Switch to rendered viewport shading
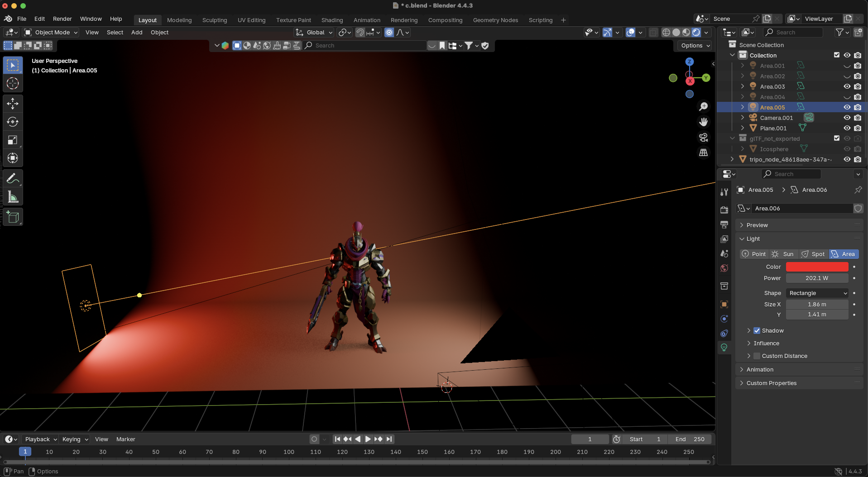Image resolution: width=868 pixels, height=477 pixels. point(696,32)
